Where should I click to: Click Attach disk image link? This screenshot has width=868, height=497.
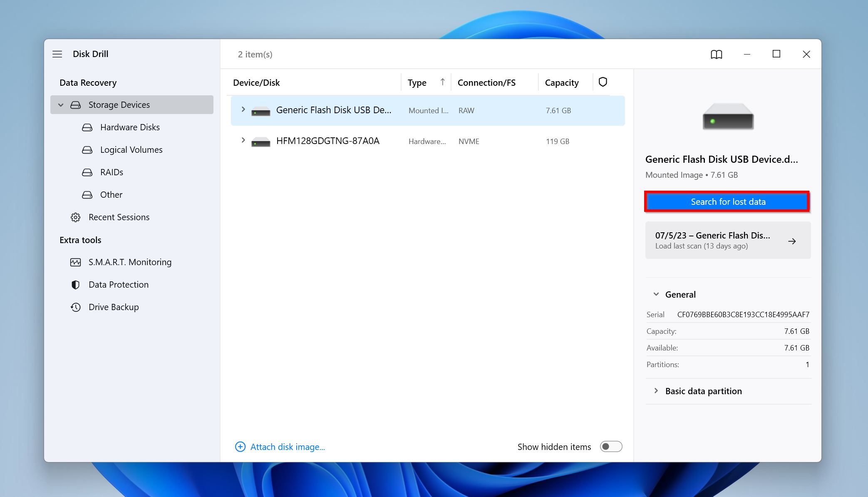coord(280,446)
